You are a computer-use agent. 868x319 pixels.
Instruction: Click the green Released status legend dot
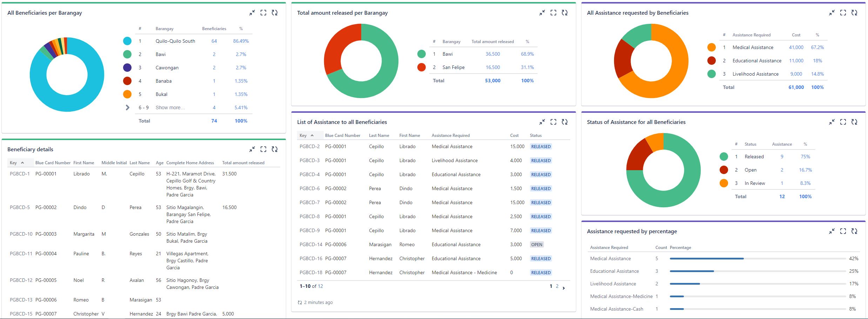(x=724, y=157)
